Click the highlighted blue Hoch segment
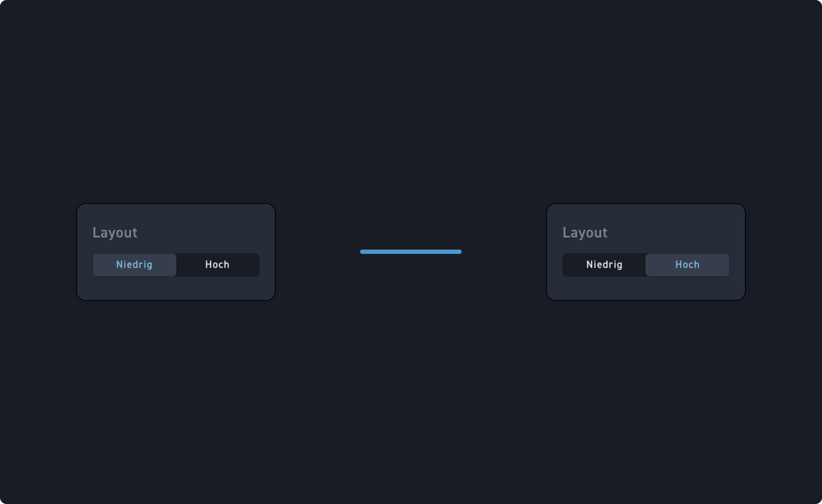This screenshot has height=504, width=822. click(687, 265)
